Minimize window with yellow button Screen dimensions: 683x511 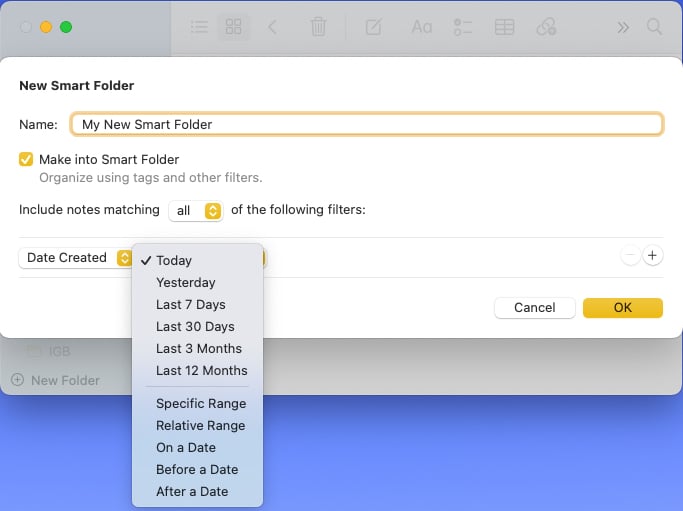coord(46,27)
